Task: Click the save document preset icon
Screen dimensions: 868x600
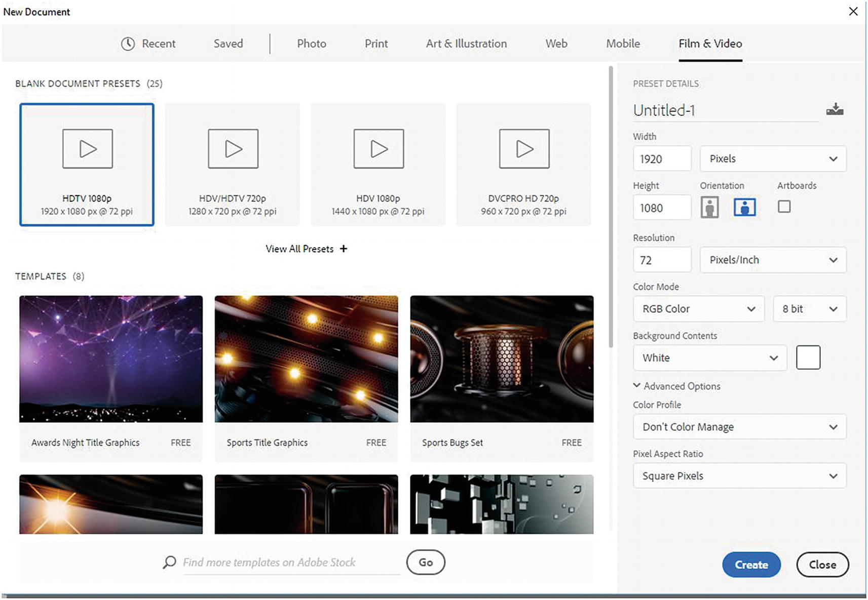Action: [835, 110]
